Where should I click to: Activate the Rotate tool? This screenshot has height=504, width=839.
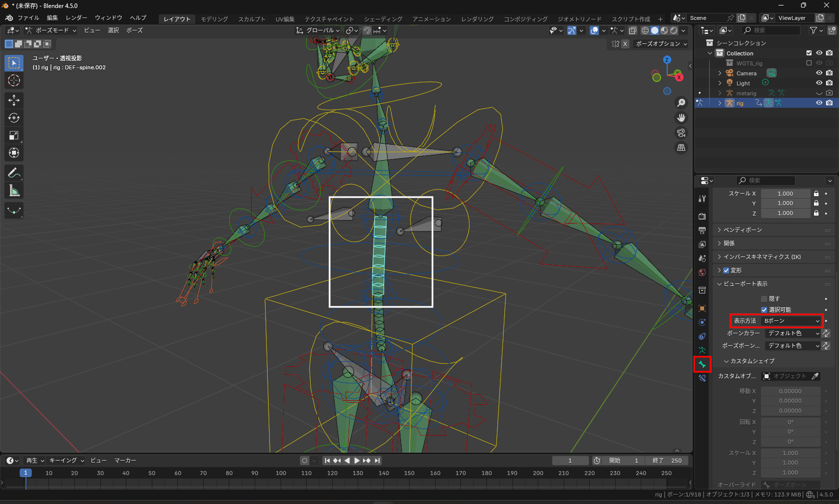pyautogui.click(x=14, y=118)
